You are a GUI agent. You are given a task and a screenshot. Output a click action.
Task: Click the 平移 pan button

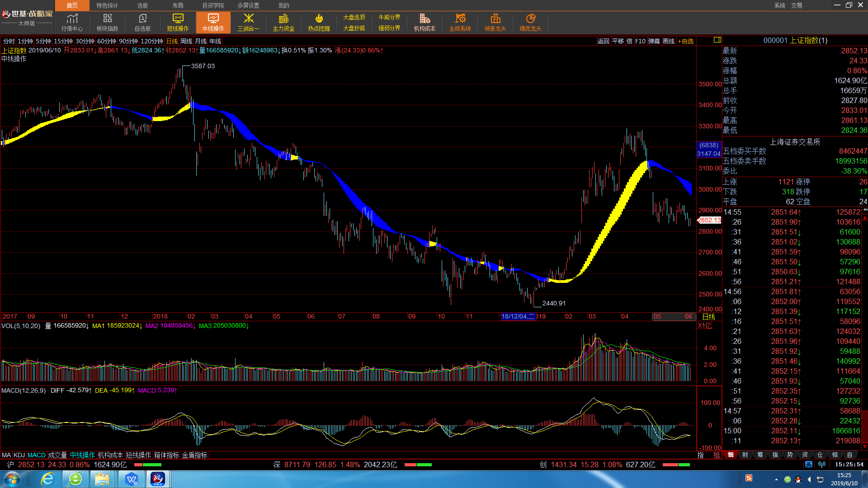618,41
